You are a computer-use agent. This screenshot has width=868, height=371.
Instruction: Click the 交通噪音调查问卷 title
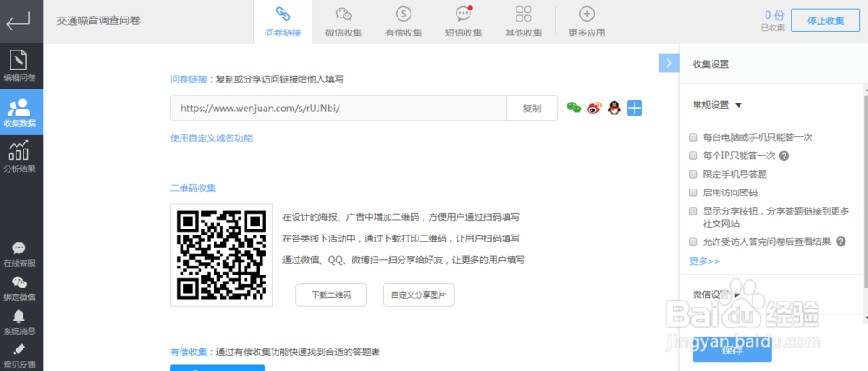point(99,21)
